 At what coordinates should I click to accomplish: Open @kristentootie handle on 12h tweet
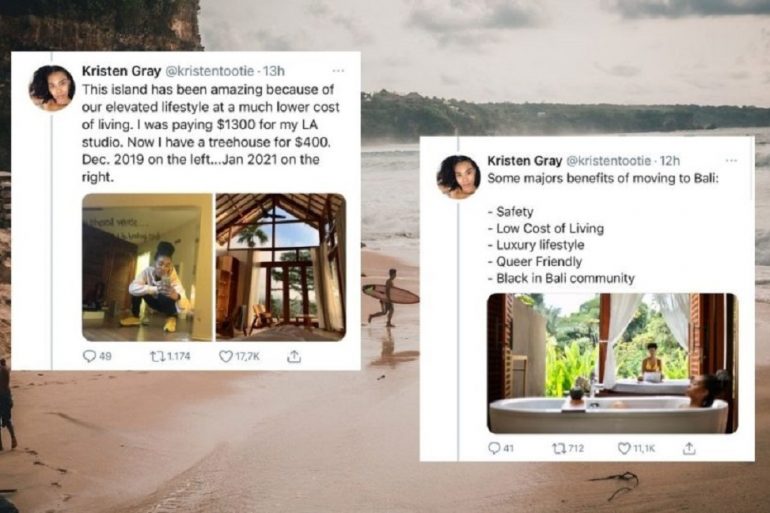[608, 161]
